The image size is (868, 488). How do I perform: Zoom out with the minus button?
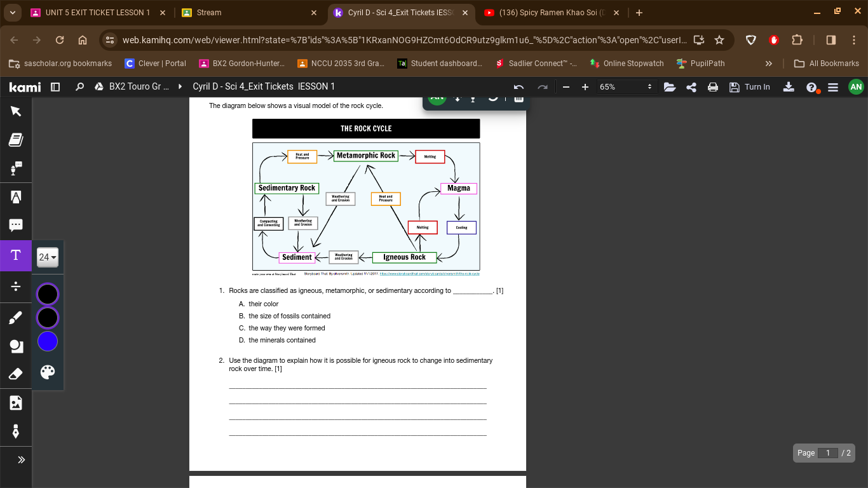tap(566, 87)
